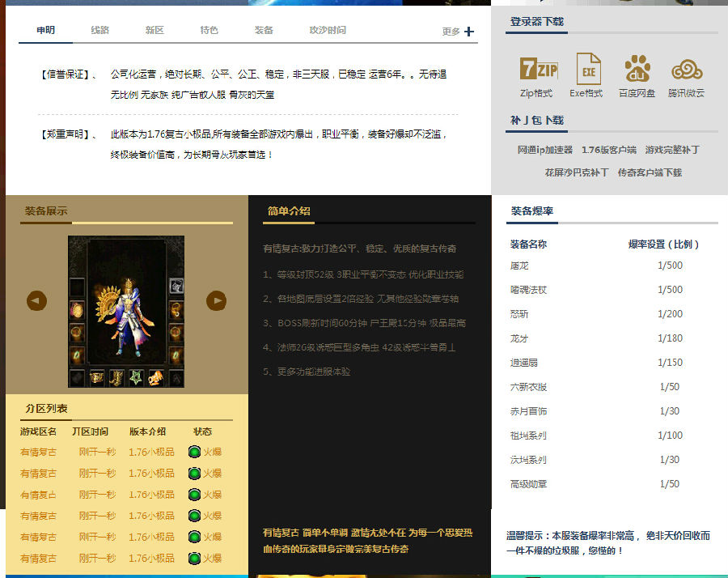Click the 装备展示 section heading
Image resolution: width=728 pixels, height=578 pixels.
pyautogui.click(x=46, y=211)
